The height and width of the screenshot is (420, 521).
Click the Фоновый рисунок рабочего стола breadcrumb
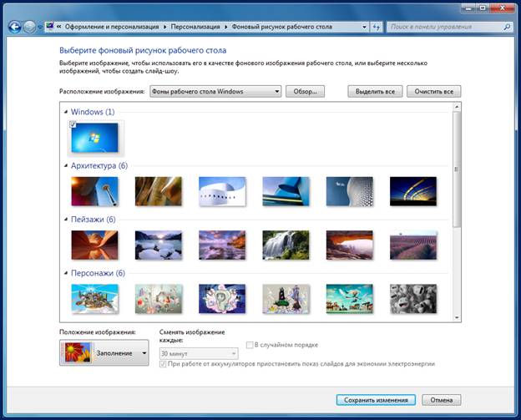pos(281,27)
